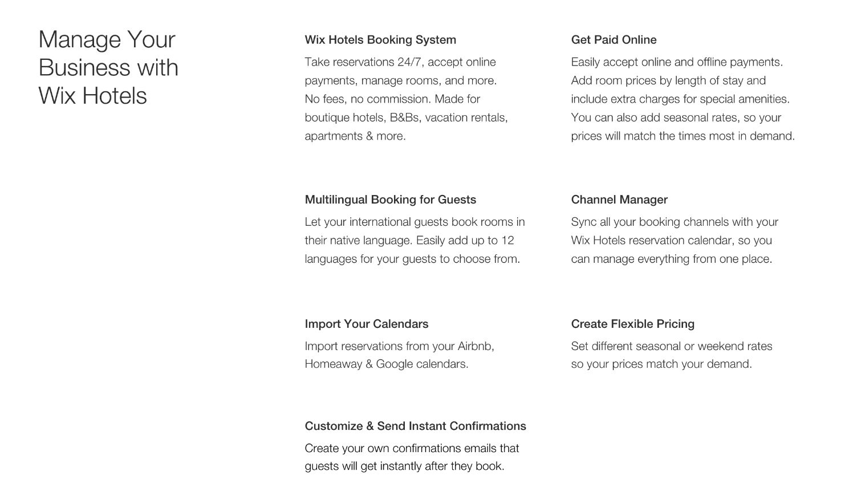Screen dimensions: 845x504
Task: Click the paragraph starting 'Sync all your booking channels'
Action: (x=675, y=240)
